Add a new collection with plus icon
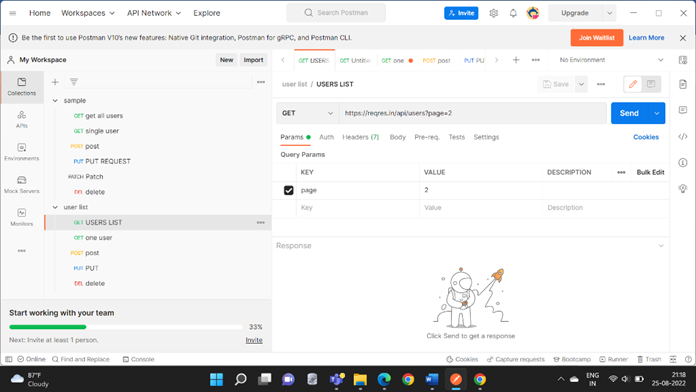The height and width of the screenshot is (392, 696). (x=55, y=82)
